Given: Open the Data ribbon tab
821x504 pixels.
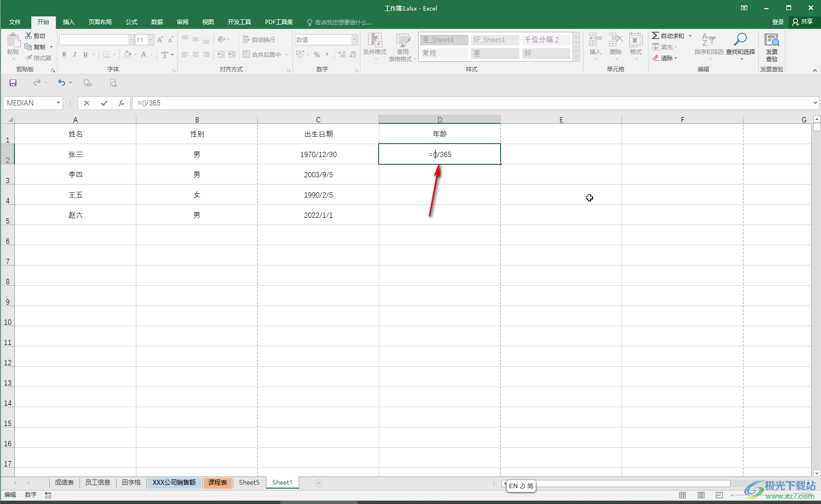Looking at the screenshot, I should (157, 22).
